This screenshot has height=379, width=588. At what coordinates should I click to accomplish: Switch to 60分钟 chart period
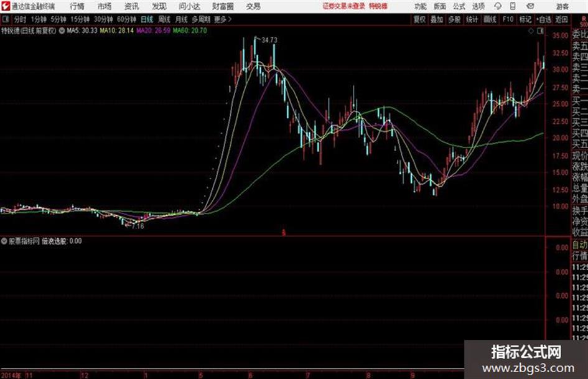coord(127,19)
